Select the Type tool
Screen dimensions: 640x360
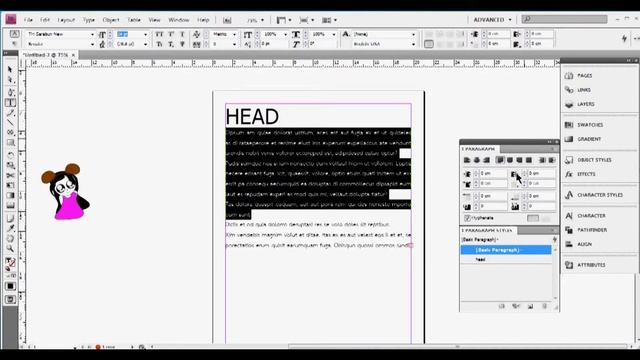click(x=10, y=102)
